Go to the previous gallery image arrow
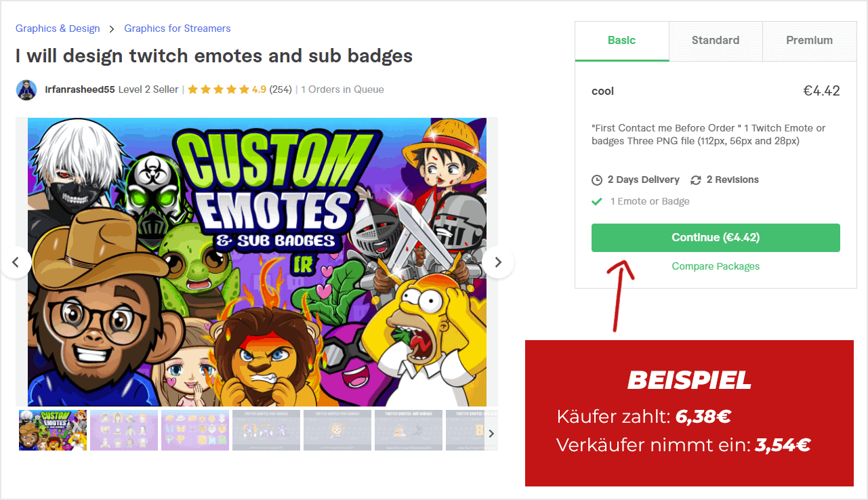Image resolution: width=868 pixels, height=500 pixels. (16, 262)
